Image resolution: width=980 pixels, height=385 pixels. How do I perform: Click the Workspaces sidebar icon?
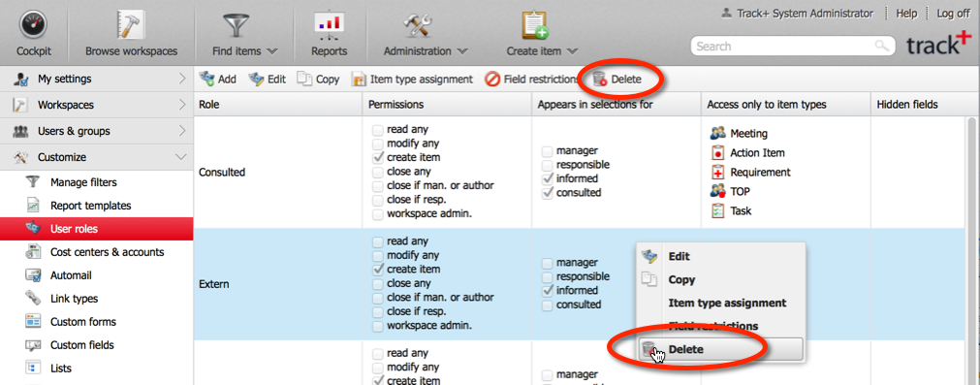[20, 105]
